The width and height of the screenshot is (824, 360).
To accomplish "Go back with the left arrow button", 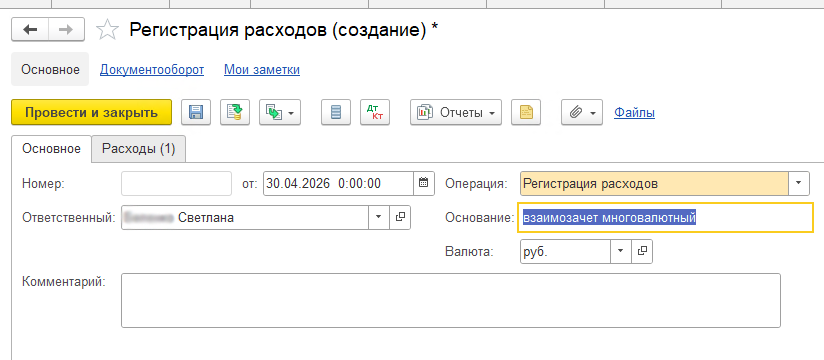I will click(x=30, y=30).
